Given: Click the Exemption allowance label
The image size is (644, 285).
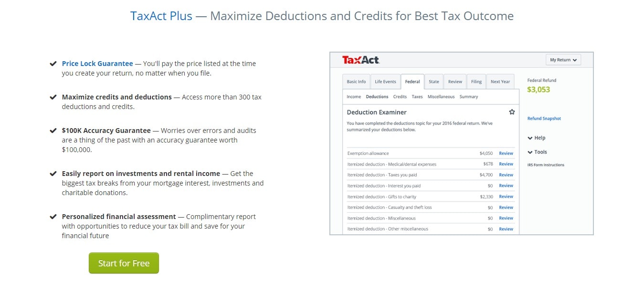Looking at the screenshot, I should [x=368, y=153].
